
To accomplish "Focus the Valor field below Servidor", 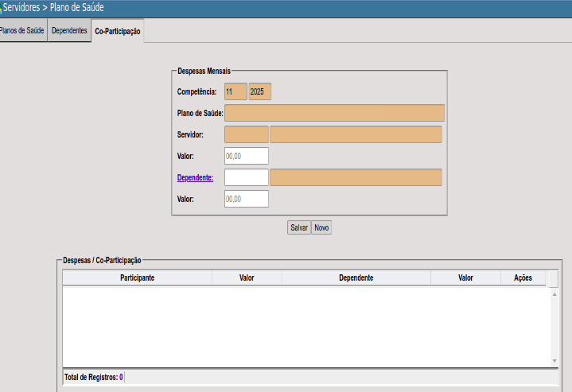I will (247, 156).
